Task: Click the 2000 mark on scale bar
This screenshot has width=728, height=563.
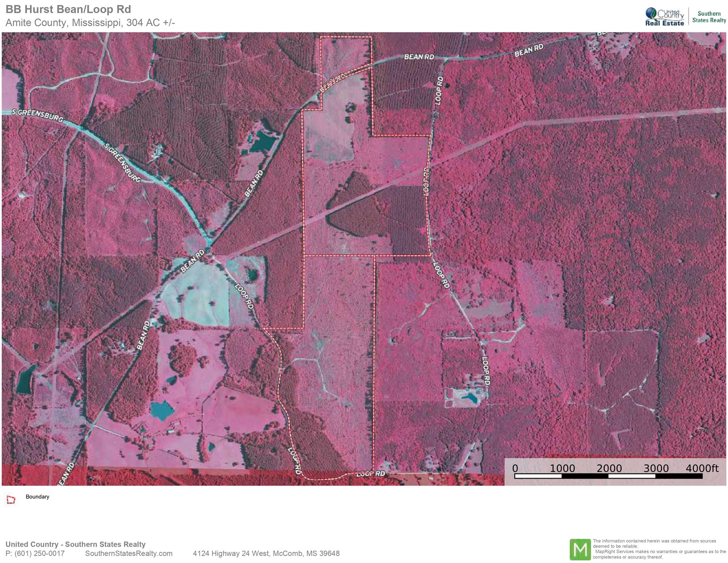Action: pos(609,468)
